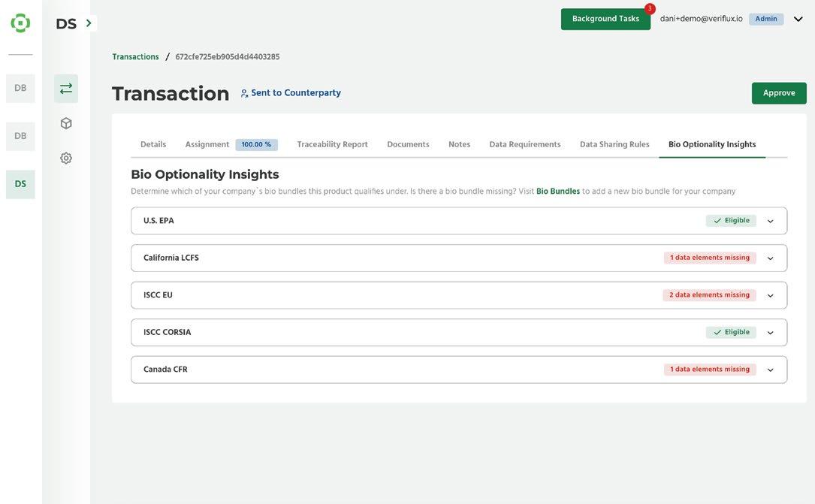Expand sidebar with arrow next to DS
This screenshot has width=815, height=504.
(x=89, y=23)
